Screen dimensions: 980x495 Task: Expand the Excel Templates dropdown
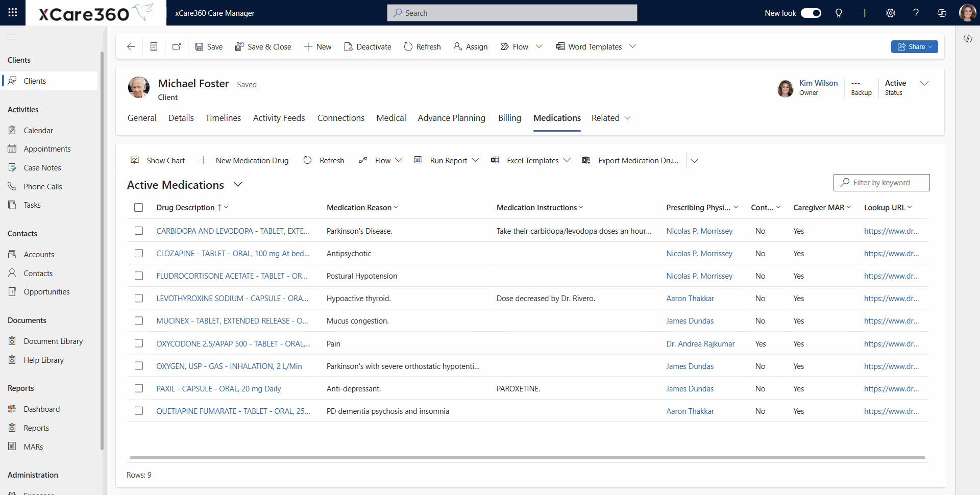[x=567, y=160]
